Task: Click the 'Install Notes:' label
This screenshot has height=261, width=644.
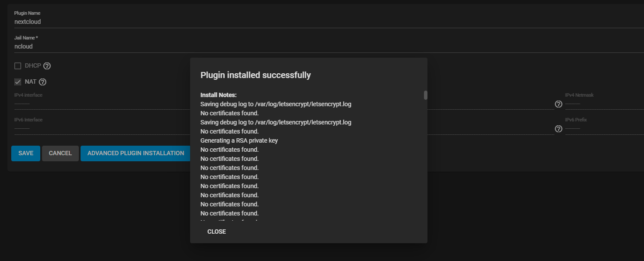Action: point(218,95)
